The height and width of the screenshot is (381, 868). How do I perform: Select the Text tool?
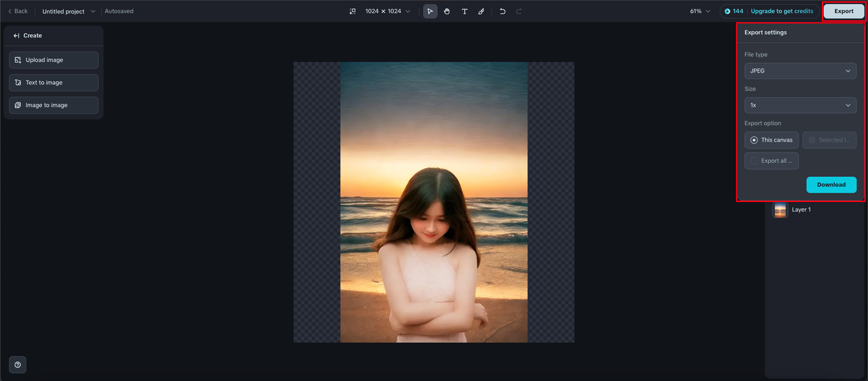[465, 12]
